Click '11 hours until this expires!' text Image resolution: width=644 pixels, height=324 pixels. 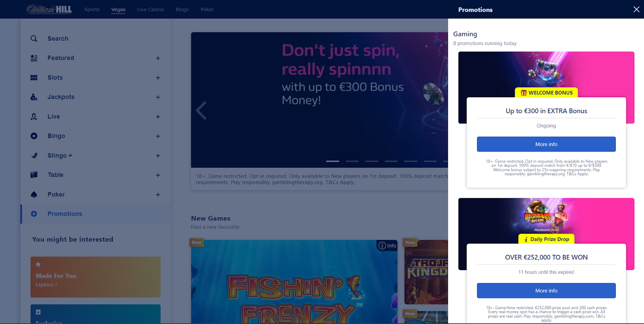[546, 272]
